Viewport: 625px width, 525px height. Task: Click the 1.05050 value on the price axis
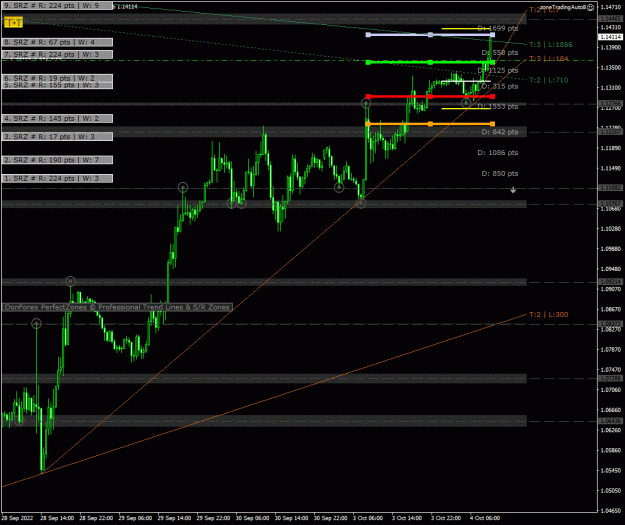coord(611,491)
